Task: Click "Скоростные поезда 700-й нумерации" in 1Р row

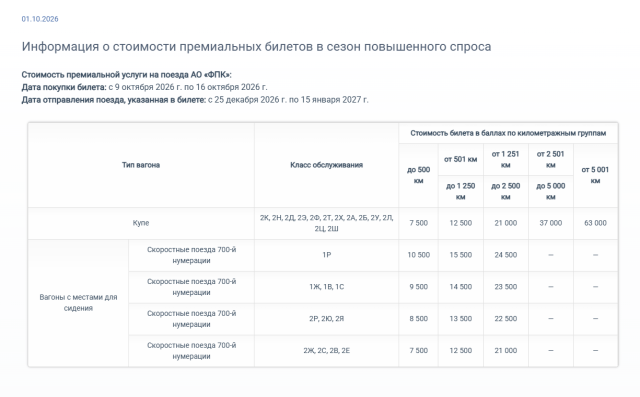Action: click(191, 255)
